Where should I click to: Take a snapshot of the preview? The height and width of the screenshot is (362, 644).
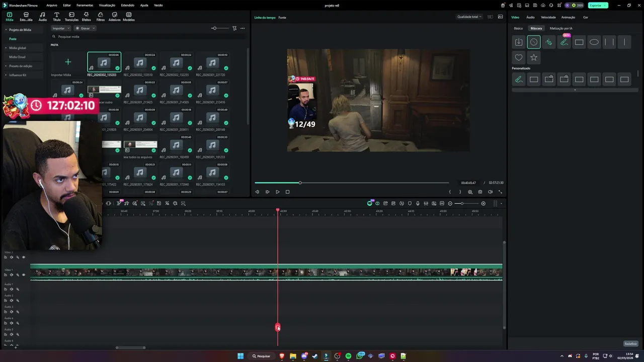coord(480,192)
